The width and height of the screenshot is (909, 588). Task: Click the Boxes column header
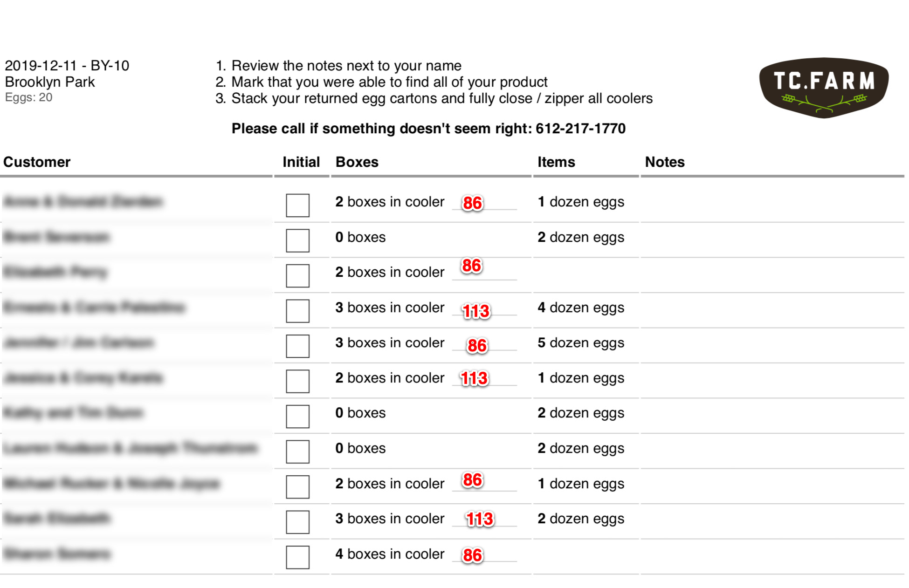click(357, 162)
